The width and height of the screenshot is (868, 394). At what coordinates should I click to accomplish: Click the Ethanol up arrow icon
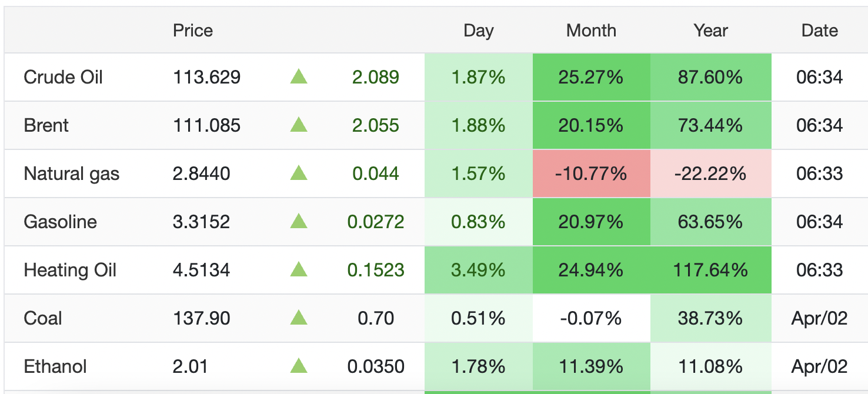pyautogui.click(x=299, y=366)
